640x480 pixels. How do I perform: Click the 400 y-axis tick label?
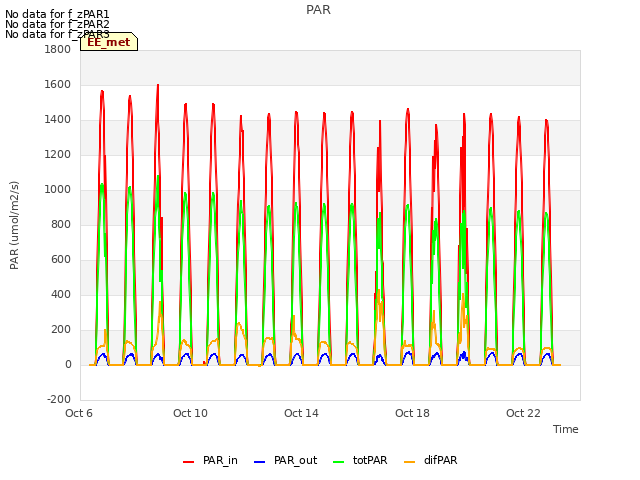click(61, 294)
